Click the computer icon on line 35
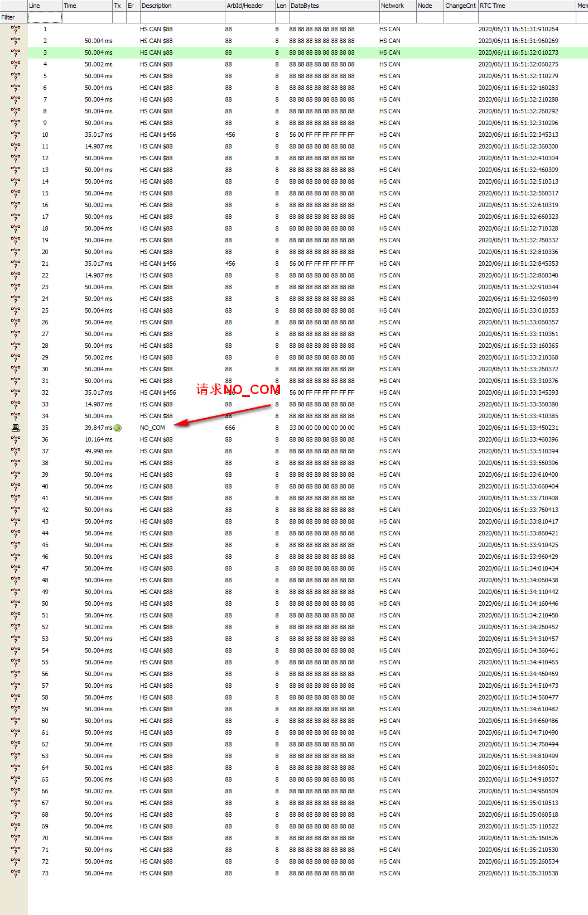The height and width of the screenshot is (915, 588). pos(16,428)
